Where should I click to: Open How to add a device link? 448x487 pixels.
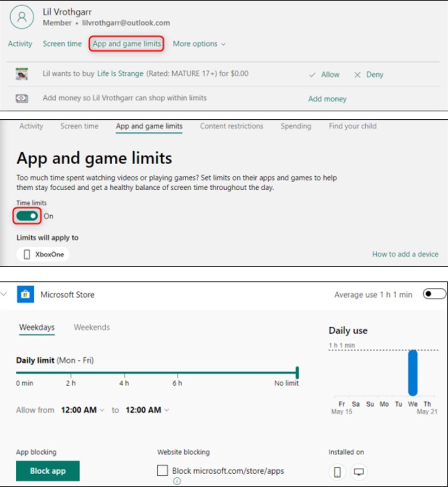[x=405, y=254]
